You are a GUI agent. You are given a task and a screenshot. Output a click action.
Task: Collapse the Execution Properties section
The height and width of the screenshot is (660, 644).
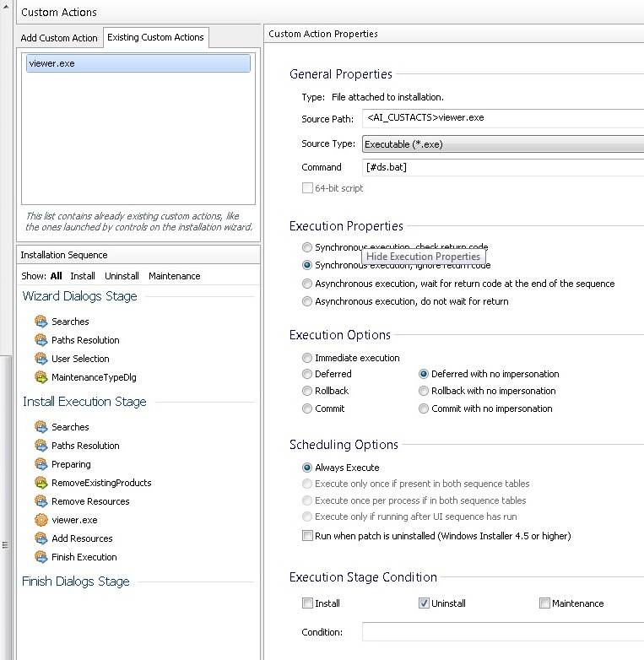pos(346,226)
